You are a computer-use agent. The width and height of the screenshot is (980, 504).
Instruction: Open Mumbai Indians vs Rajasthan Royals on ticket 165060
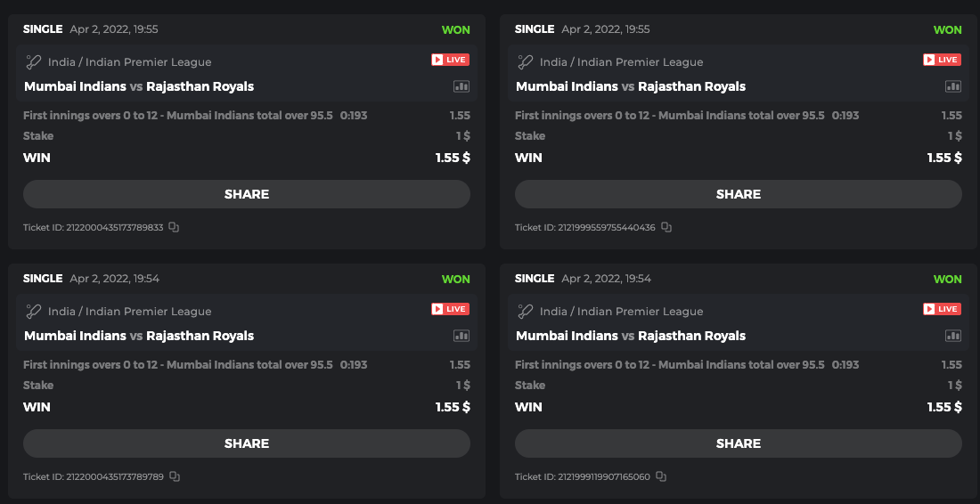pyautogui.click(x=631, y=336)
